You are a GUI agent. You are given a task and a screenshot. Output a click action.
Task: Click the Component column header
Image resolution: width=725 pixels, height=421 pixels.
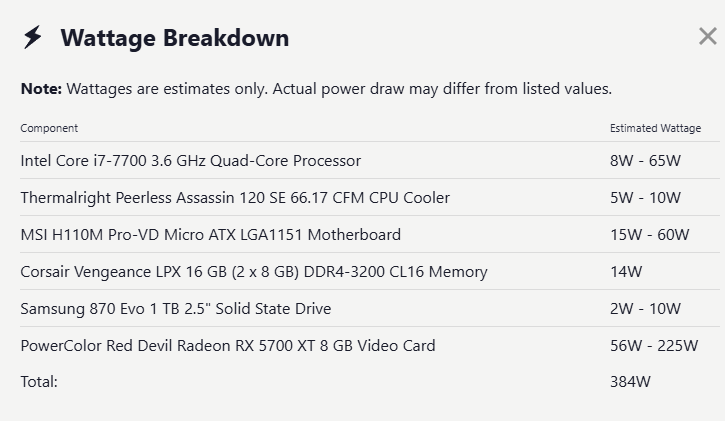click(49, 128)
